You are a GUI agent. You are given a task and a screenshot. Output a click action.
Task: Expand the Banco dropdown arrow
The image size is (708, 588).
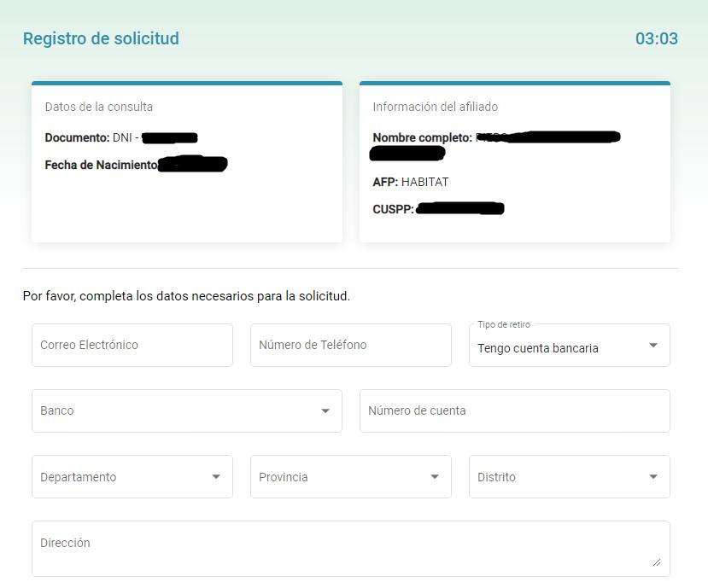click(x=325, y=411)
